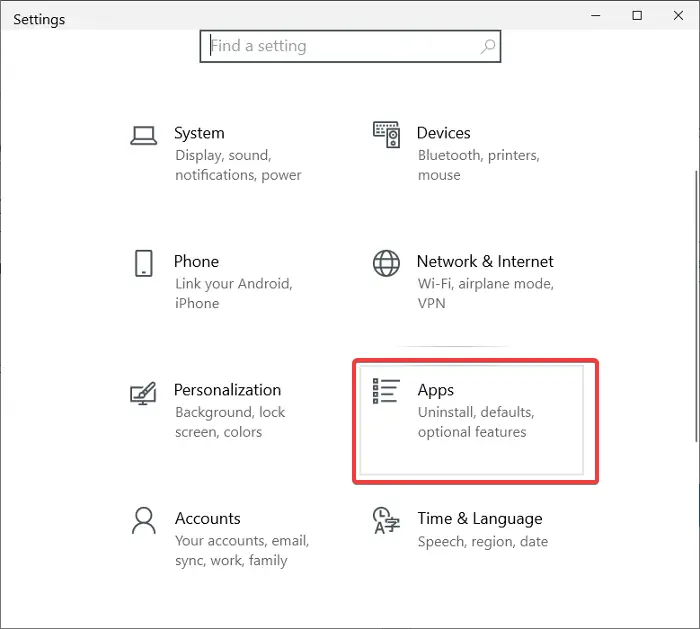Click the Personalization paintbrush icon

143,393
